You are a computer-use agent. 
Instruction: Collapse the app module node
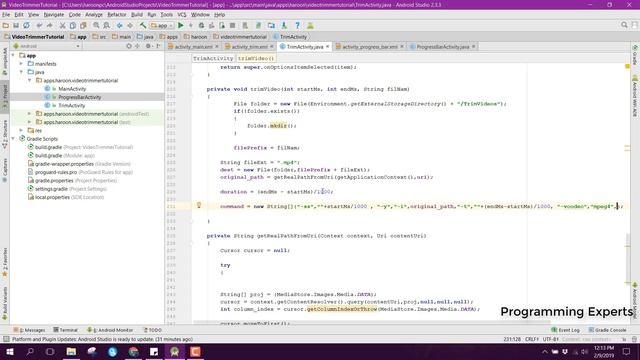[13, 55]
